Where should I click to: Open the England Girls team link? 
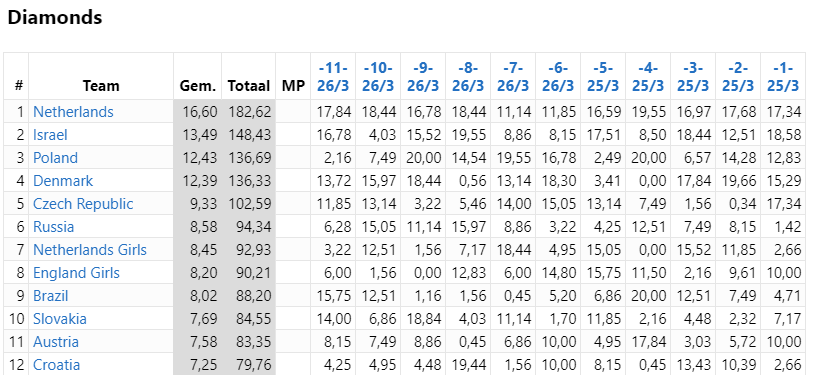[x=76, y=273]
